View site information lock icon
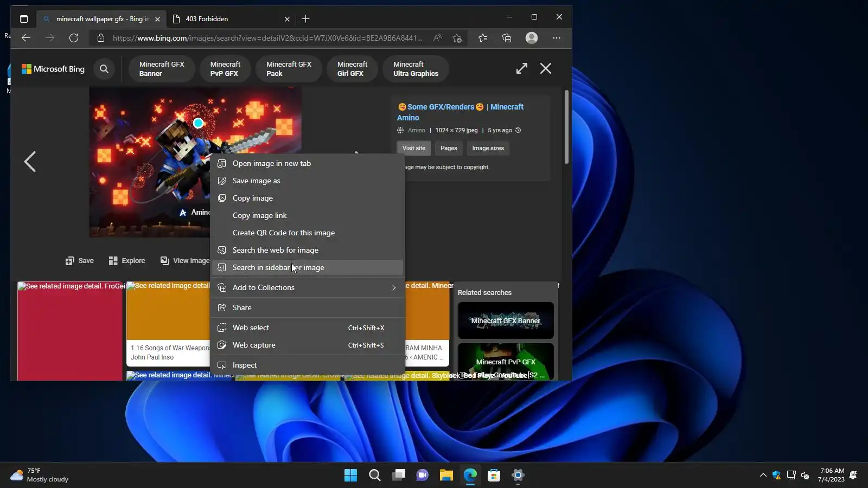 point(100,38)
